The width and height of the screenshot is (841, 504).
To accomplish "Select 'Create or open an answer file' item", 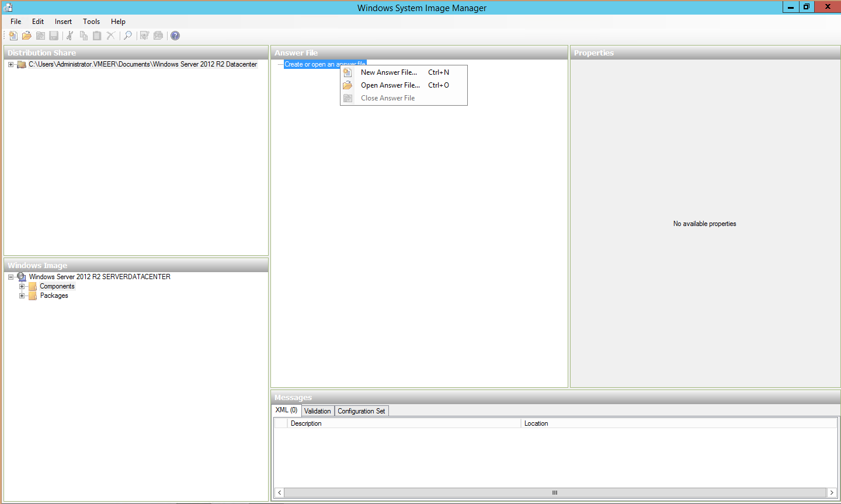I will click(x=325, y=64).
